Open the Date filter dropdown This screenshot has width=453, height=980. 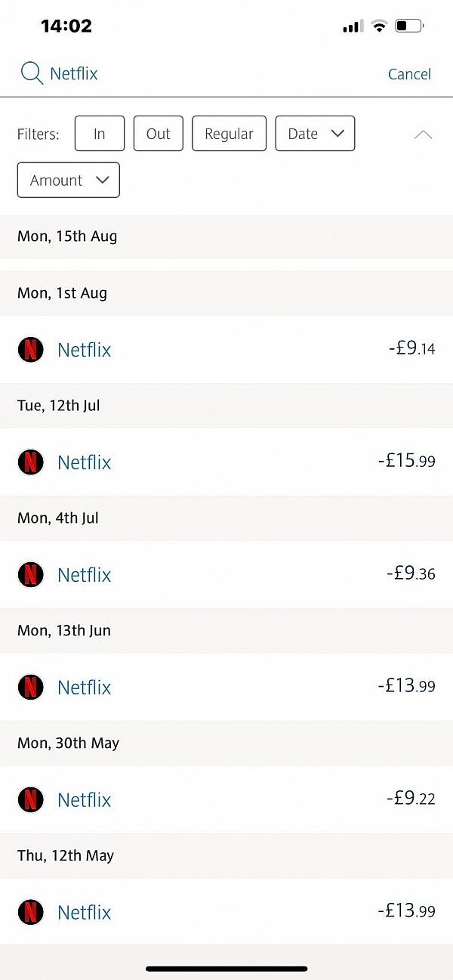[x=315, y=133]
